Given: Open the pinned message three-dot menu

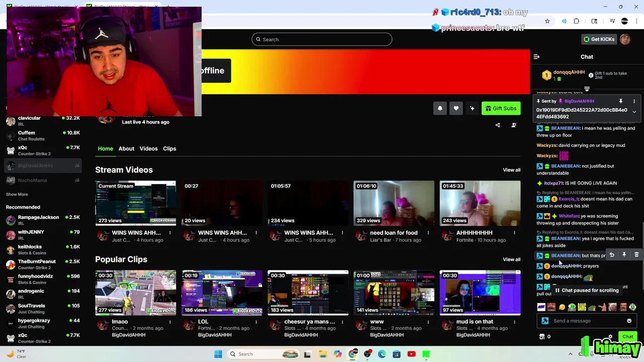Looking at the screenshot, I should click(x=634, y=101).
